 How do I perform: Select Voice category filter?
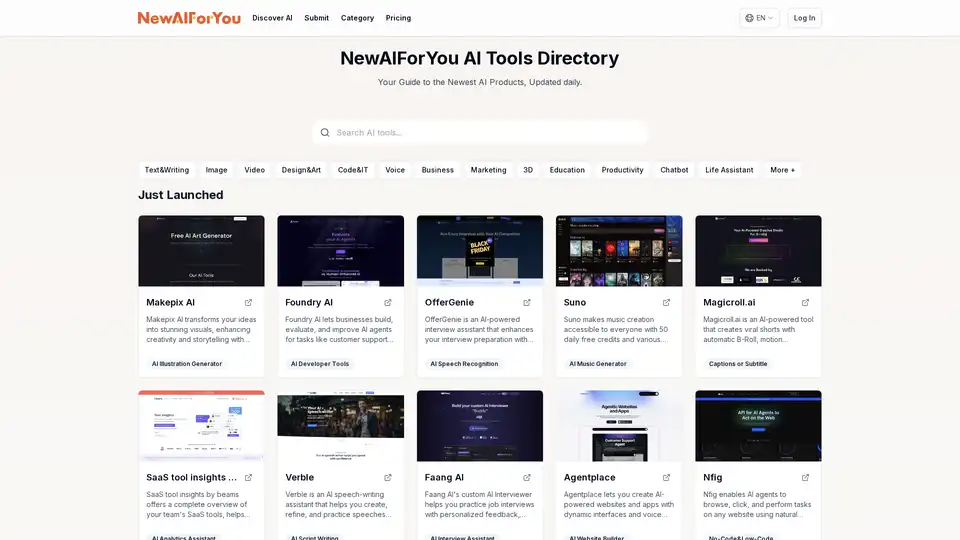pyautogui.click(x=395, y=170)
